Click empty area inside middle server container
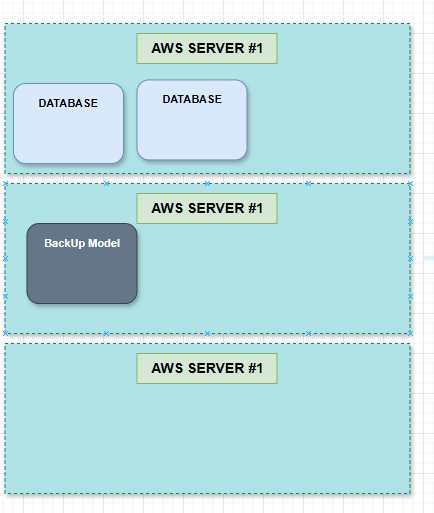The width and height of the screenshot is (434, 513). pos(273,277)
